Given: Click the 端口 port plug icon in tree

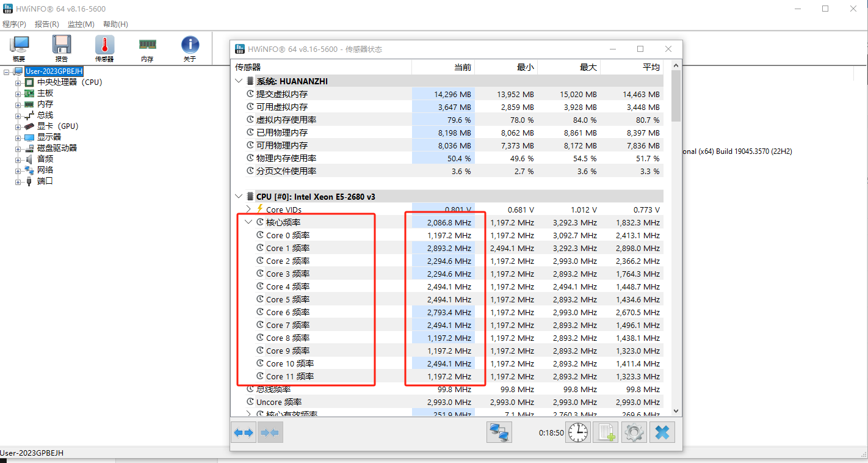Looking at the screenshot, I should (29, 181).
